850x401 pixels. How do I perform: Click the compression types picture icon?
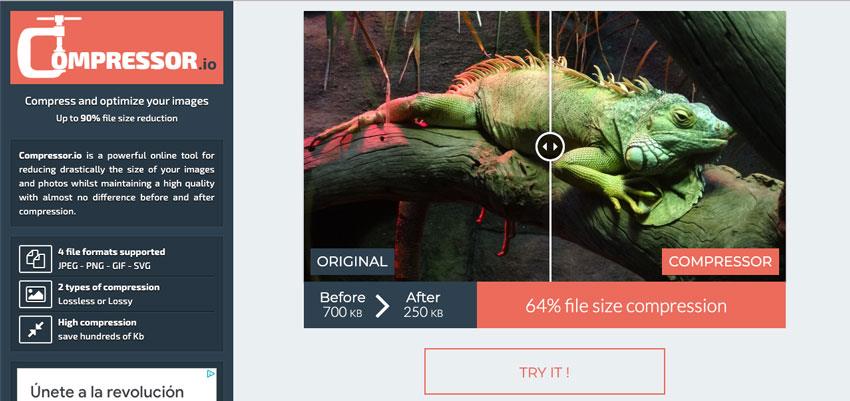click(36, 294)
